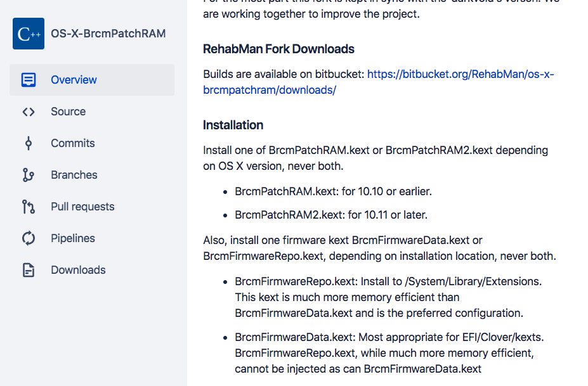Open the Overview sidebar item

[x=92, y=80]
